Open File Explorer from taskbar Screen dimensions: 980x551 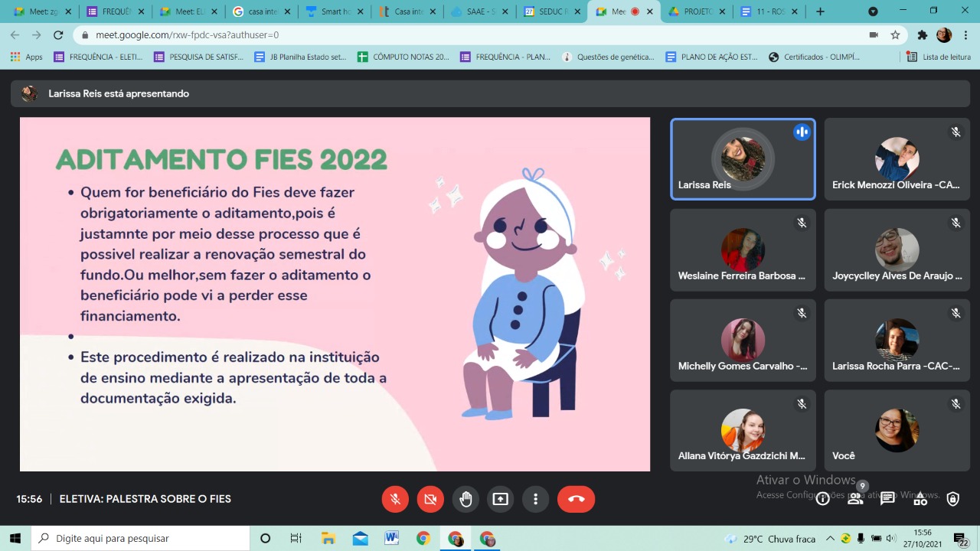point(328,539)
